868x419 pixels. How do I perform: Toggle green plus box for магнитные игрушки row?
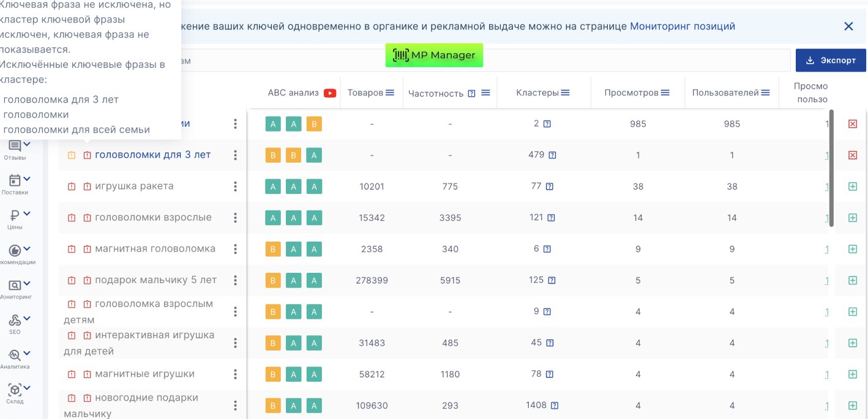point(853,374)
